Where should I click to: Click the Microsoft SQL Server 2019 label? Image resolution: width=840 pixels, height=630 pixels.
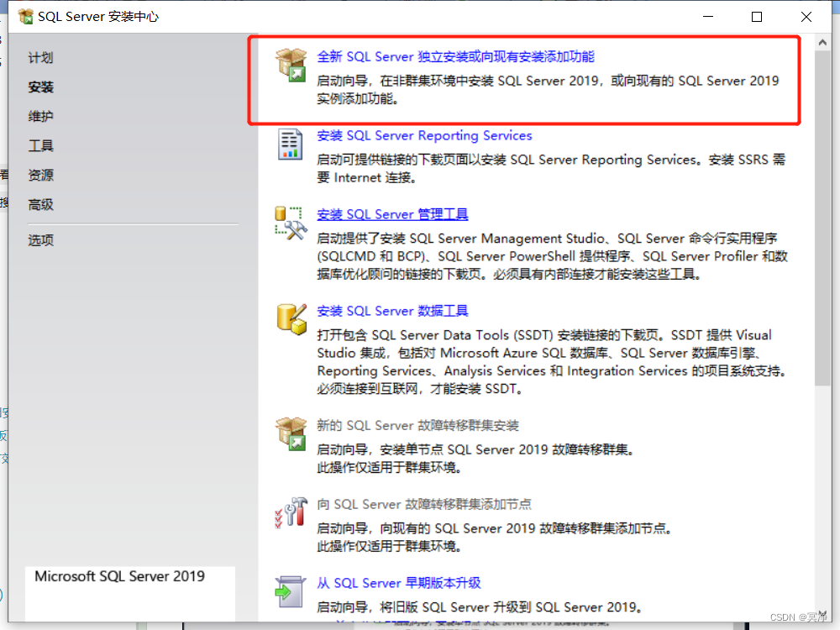[x=119, y=576]
